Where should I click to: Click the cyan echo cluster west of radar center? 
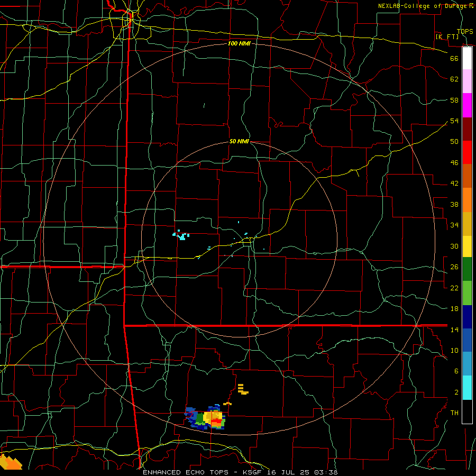[x=181, y=235]
